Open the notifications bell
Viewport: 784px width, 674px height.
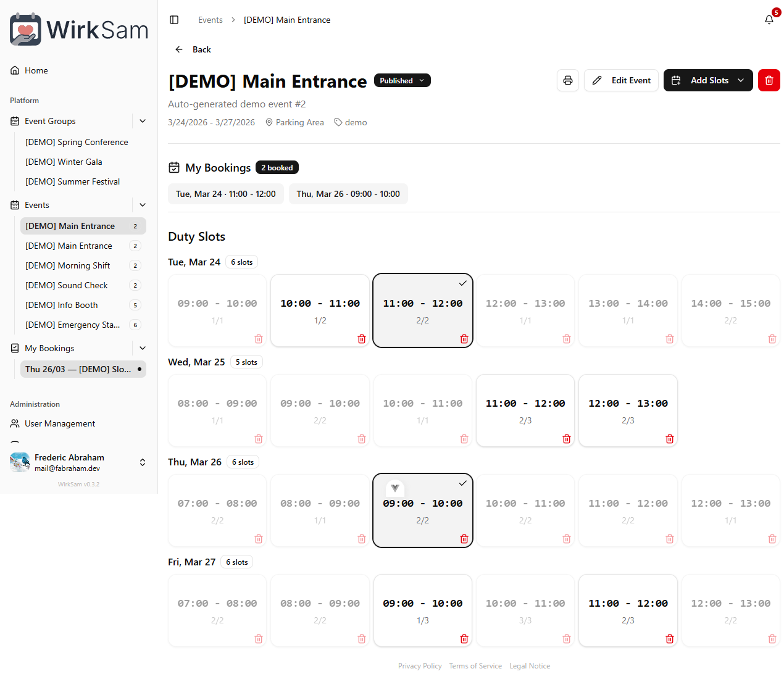coord(769,20)
